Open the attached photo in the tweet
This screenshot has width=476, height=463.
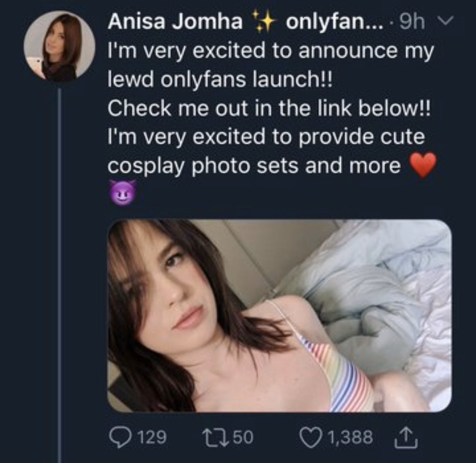(279, 316)
